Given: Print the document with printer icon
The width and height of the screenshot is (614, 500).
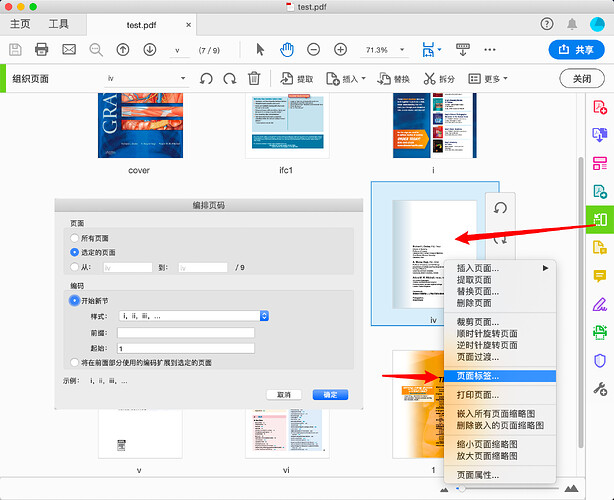Looking at the screenshot, I should coord(42,50).
